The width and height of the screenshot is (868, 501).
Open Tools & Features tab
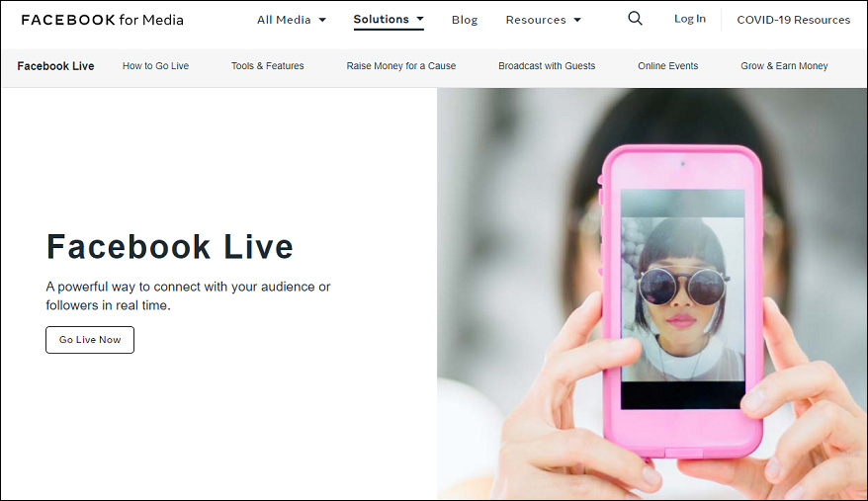(x=267, y=66)
